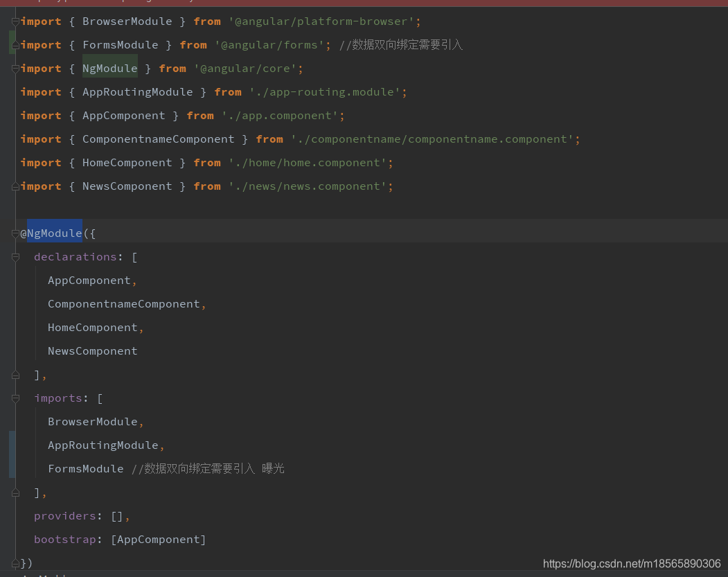Click the imports property key
Viewport: 728px width, 577px height.
pyautogui.click(x=58, y=398)
